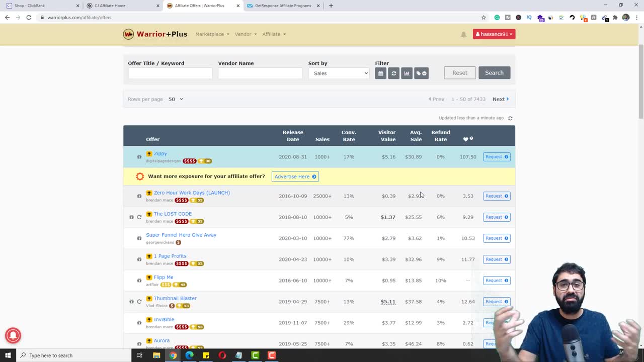Screen dimensions: 644x362
Task: Reload the page with the browser refresh button
Action: pyautogui.click(x=29, y=18)
